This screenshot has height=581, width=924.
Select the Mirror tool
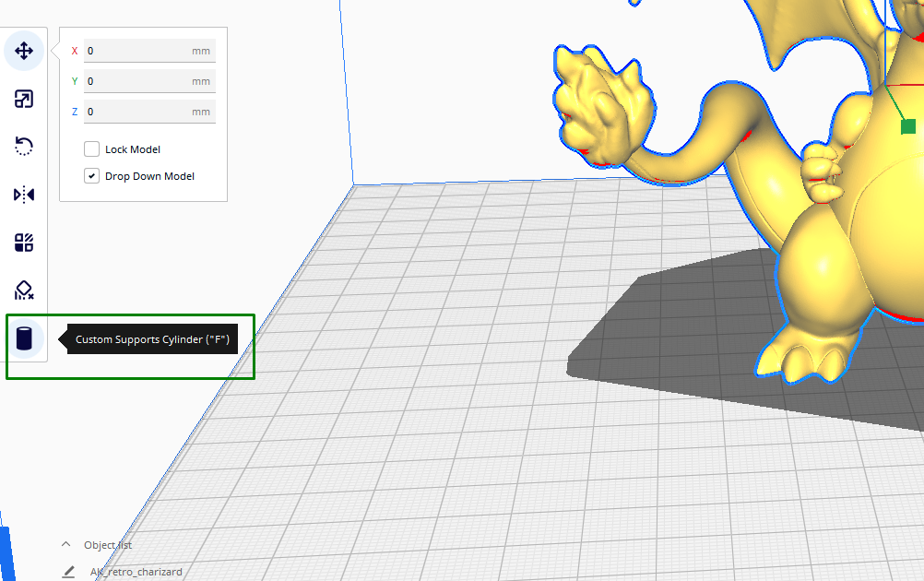(x=24, y=195)
